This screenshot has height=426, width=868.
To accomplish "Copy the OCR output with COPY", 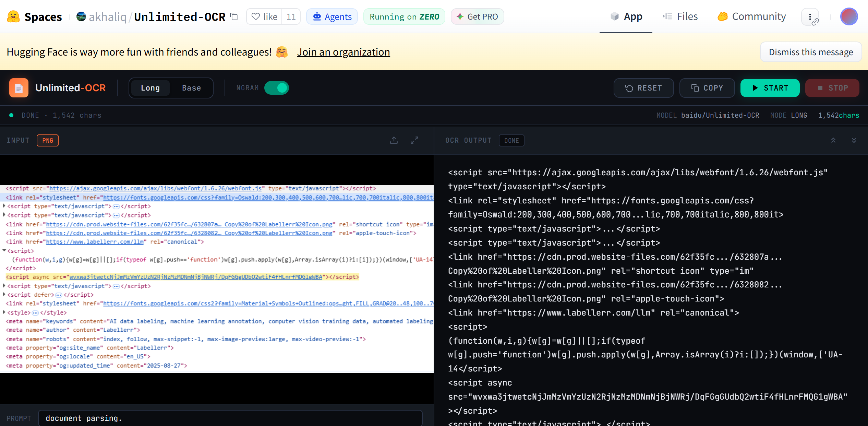I will click(707, 88).
